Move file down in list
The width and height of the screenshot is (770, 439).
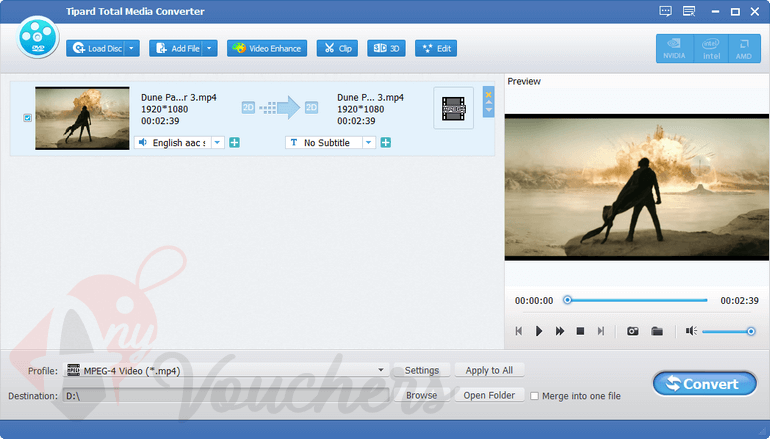(489, 110)
